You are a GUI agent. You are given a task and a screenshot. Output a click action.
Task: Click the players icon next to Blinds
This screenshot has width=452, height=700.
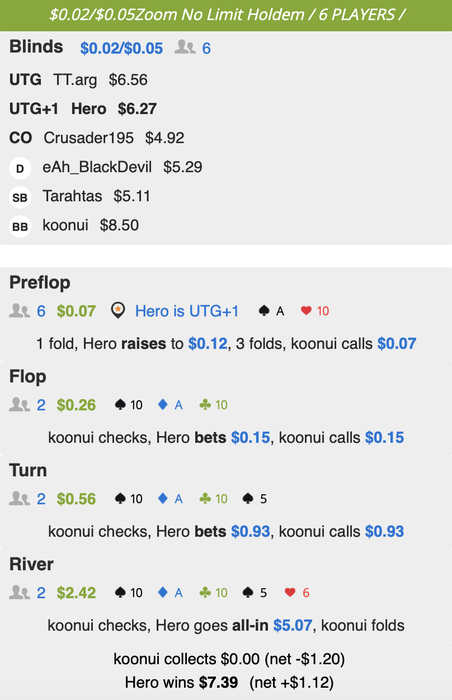click(185, 47)
